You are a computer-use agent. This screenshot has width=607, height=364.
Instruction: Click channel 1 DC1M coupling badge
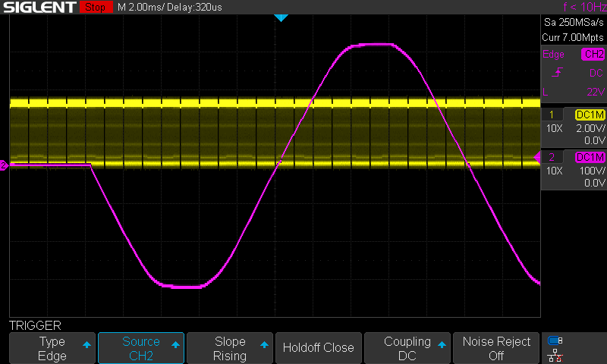590,115
